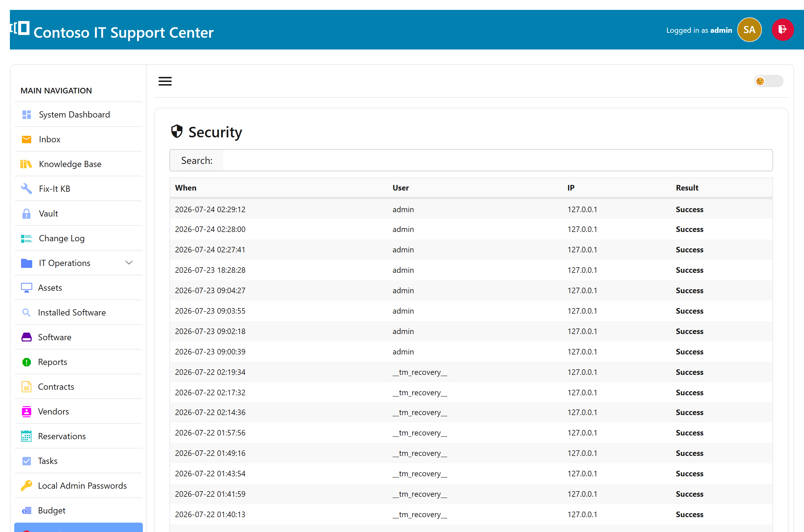
Task: Click Contoso IT Support Center title
Action: coord(123,32)
